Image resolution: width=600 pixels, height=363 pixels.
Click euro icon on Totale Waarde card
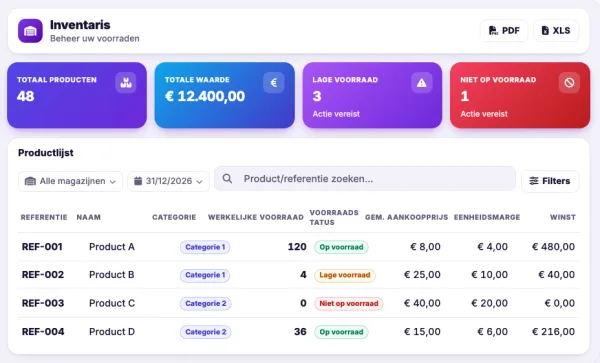(274, 83)
